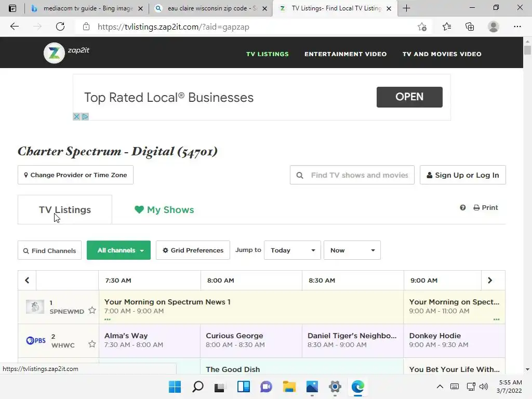View site information lock icon
532x399 pixels.
point(86,26)
